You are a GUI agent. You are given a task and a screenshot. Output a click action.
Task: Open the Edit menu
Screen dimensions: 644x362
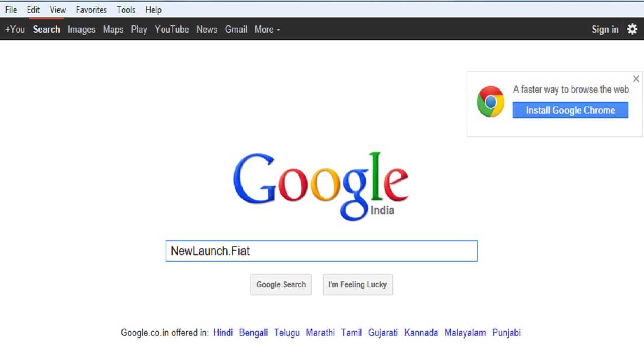point(33,10)
